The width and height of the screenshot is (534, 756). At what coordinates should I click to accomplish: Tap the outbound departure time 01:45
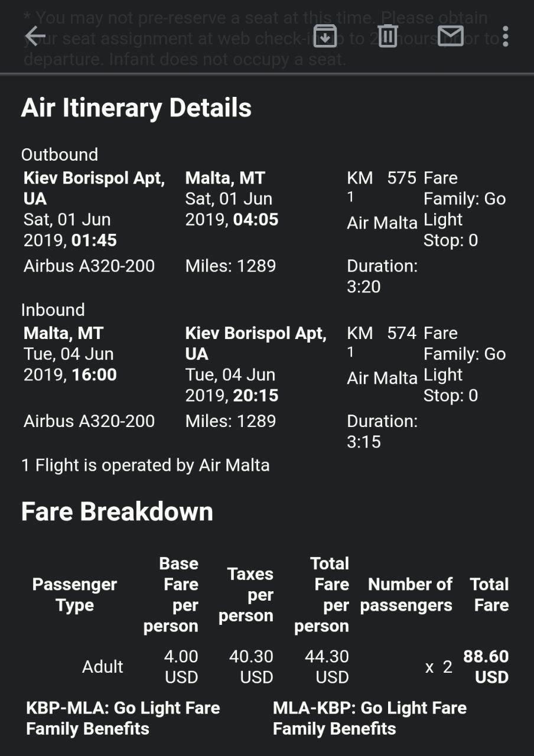94,240
